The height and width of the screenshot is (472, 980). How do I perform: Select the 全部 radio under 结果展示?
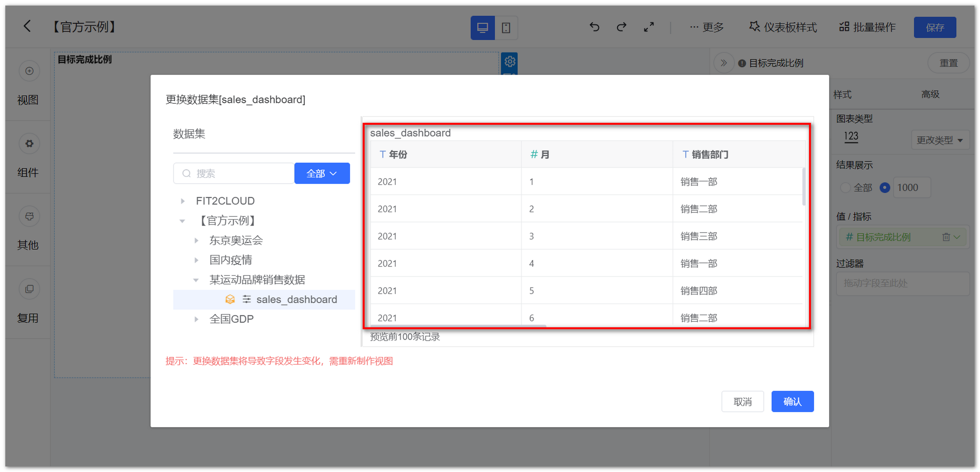coord(845,187)
